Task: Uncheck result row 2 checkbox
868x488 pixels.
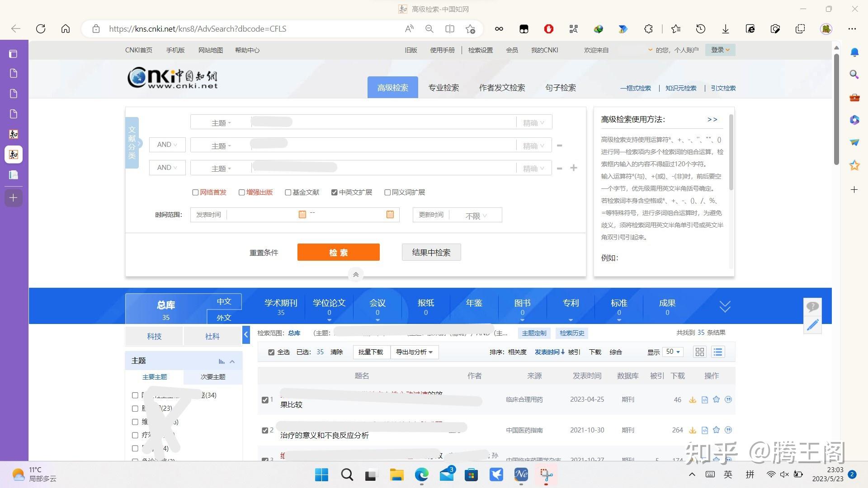Action: click(265, 430)
